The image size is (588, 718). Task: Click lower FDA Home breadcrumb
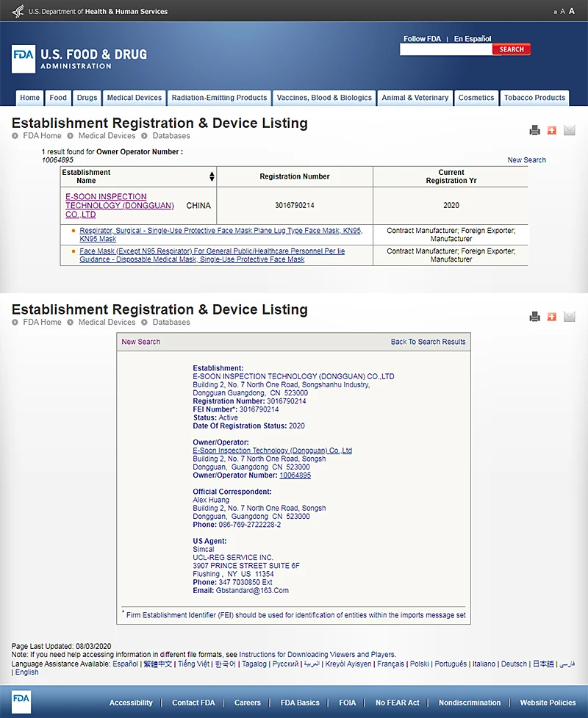click(42, 322)
